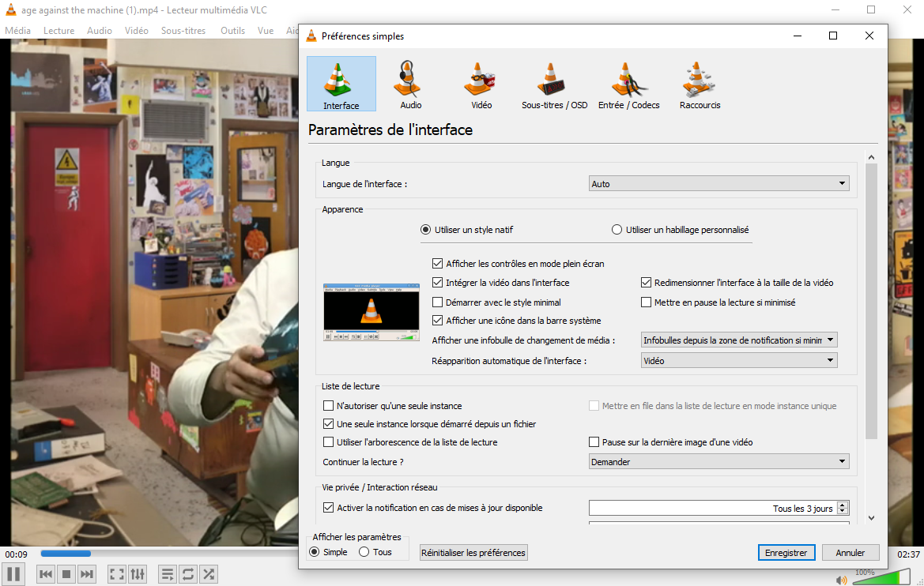Enable 'Démarrer avec le style minimal'
This screenshot has height=586, width=924.
[x=438, y=302]
